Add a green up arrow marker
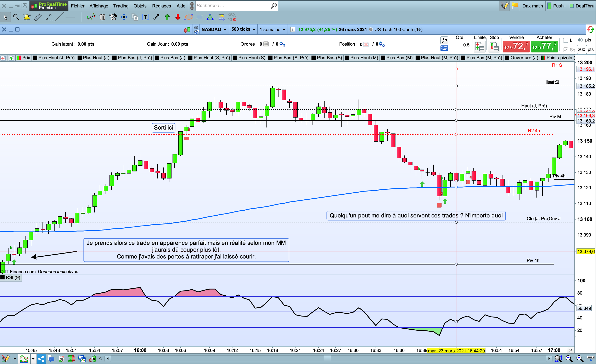The width and height of the screenshot is (596, 364). 167,17
